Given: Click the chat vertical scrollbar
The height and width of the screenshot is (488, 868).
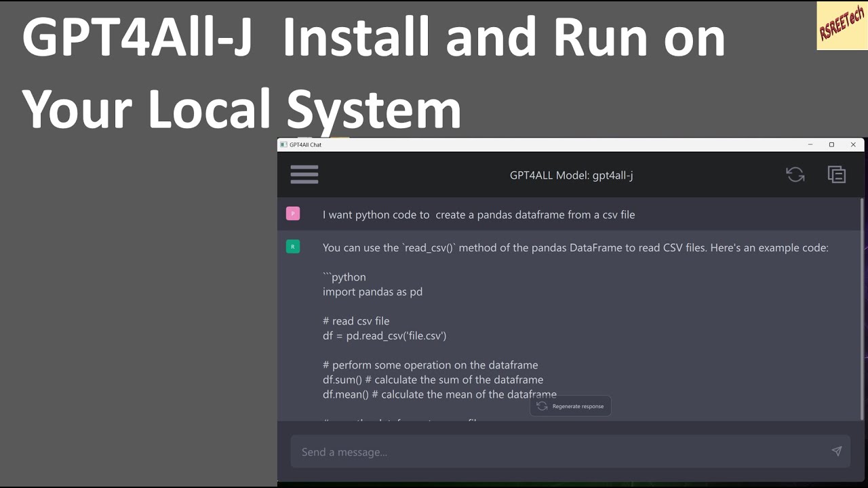Looking at the screenshot, I should point(863,309).
